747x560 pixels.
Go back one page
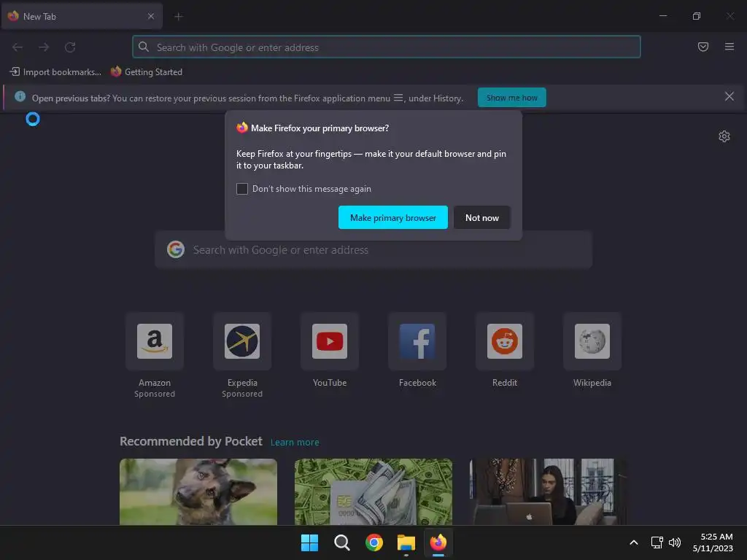pos(18,47)
